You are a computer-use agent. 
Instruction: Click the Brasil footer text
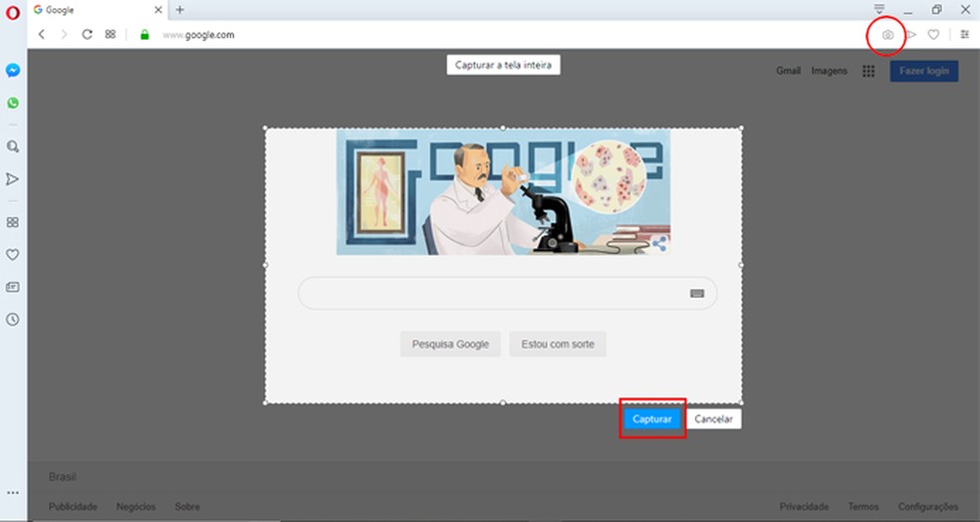pos(62,477)
